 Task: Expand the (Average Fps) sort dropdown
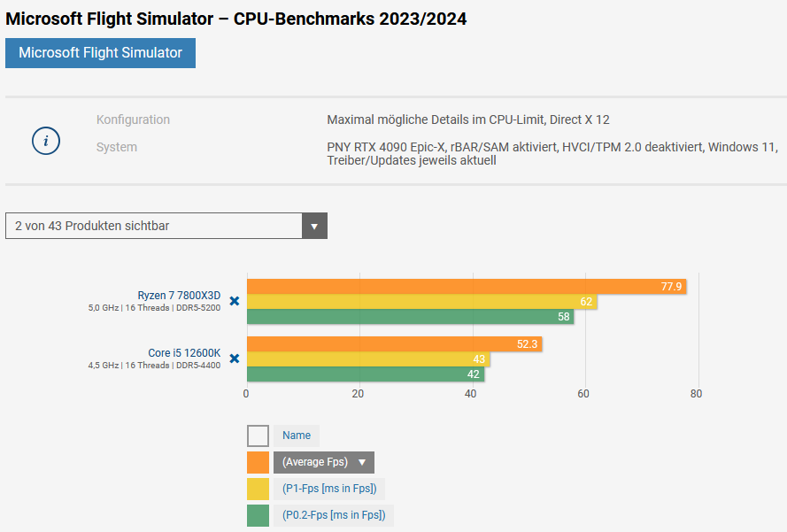click(324, 462)
